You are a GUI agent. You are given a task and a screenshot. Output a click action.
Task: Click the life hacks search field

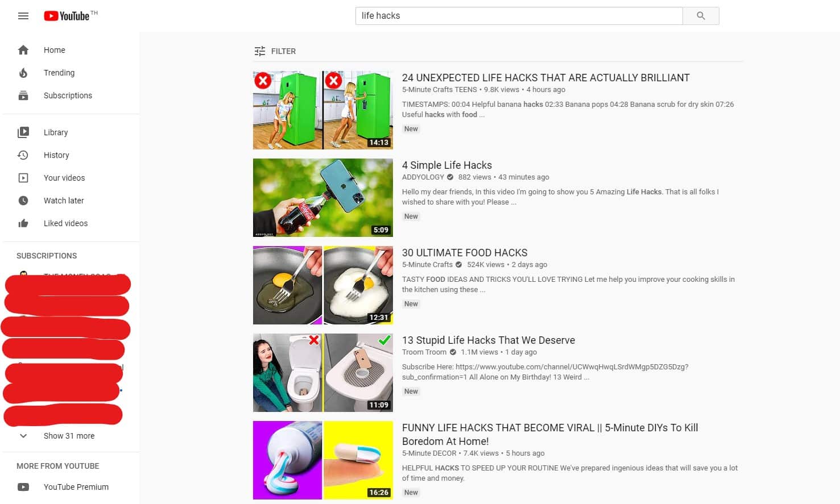pyautogui.click(x=518, y=16)
